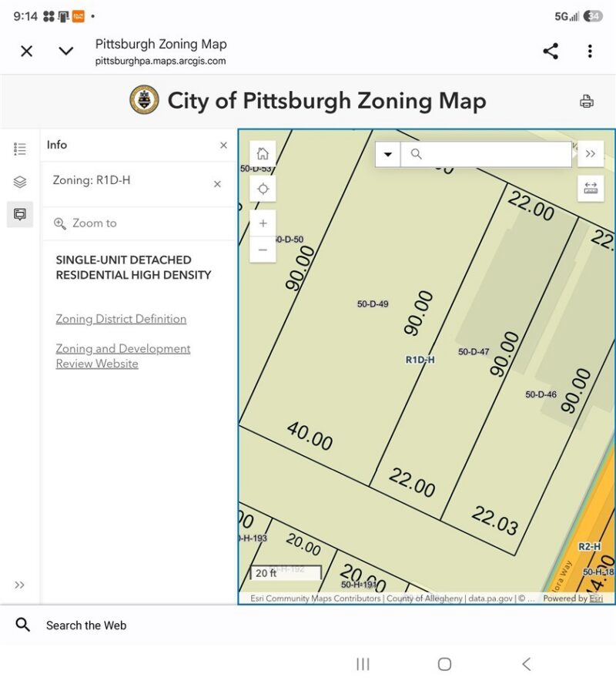Screen dimensions: 616x684
Task: Click parcel label 50-D-47 on map
Action: click(474, 351)
